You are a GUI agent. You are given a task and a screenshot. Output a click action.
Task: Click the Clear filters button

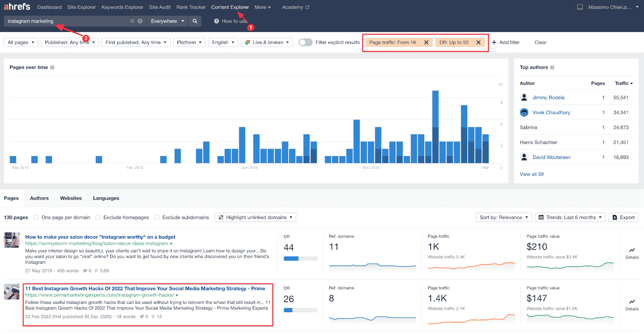coord(541,42)
